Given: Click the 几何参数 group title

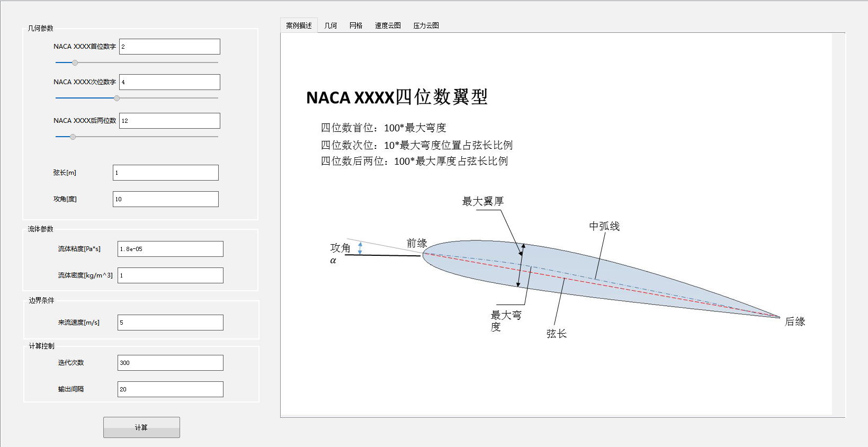Looking at the screenshot, I should click(41, 28).
